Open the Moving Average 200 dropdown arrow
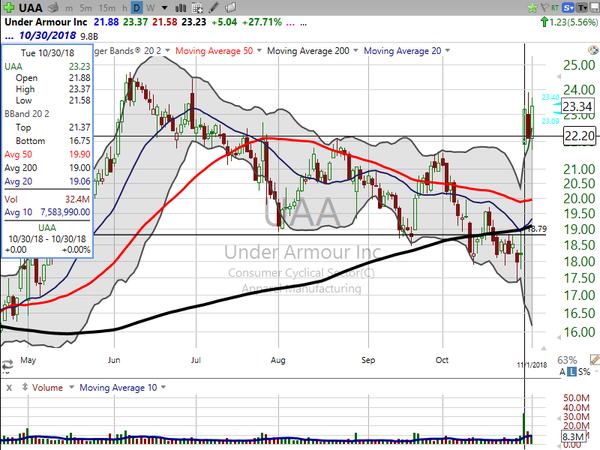600x450 pixels. [x=355, y=51]
